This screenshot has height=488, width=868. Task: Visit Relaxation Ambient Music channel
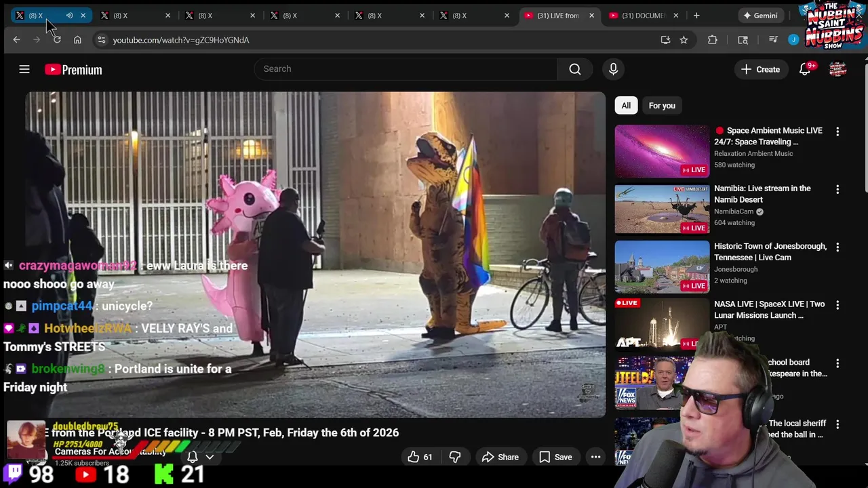[x=753, y=154]
